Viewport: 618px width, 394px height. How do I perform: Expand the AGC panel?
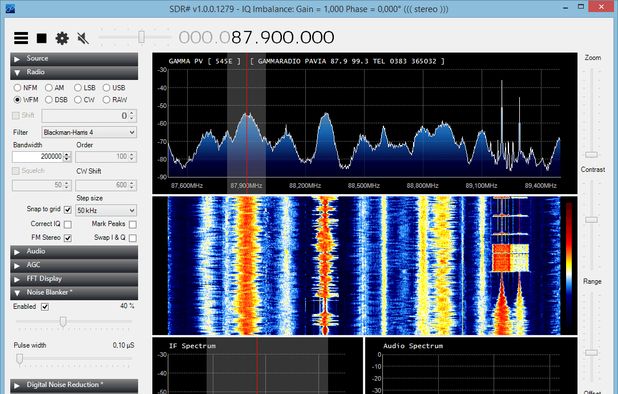click(x=74, y=265)
